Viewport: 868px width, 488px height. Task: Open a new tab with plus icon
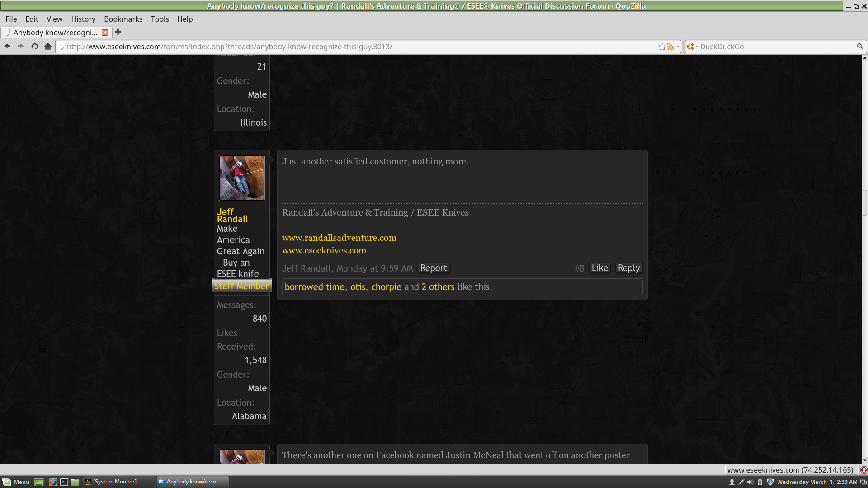tap(118, 32)
